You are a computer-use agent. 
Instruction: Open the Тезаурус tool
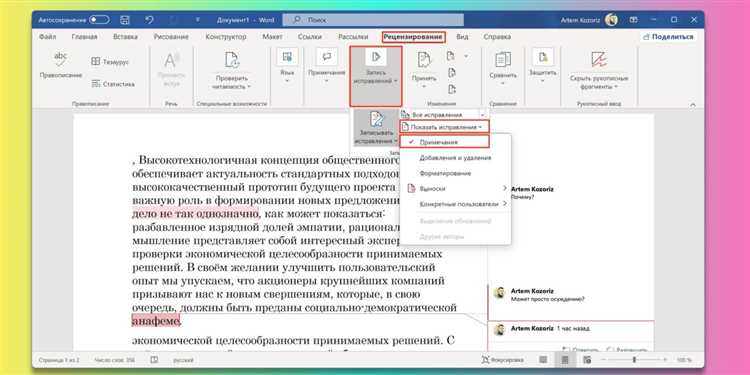pyautogui.click(x=110, y=62)
